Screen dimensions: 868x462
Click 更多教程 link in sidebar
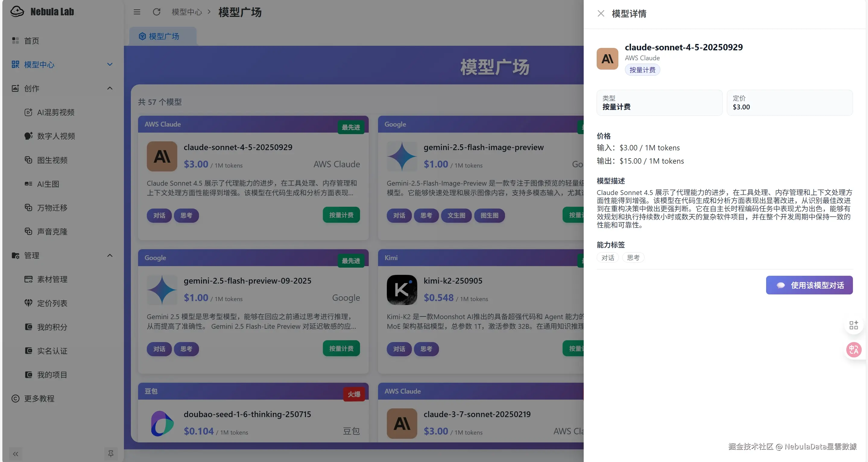[x=39, y=398]
